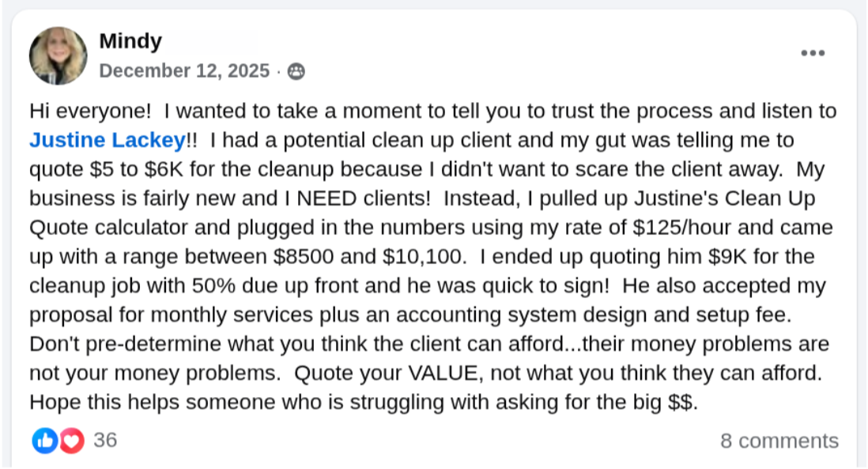868x469 pixels.
Task: Open the post by clicking its timestamp
Action: tap(184, 70)
